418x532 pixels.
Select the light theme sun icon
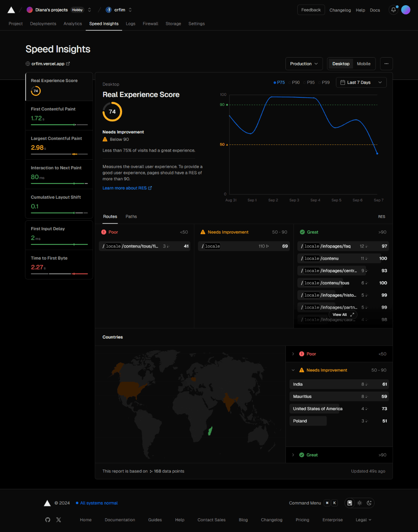point(359,503)
